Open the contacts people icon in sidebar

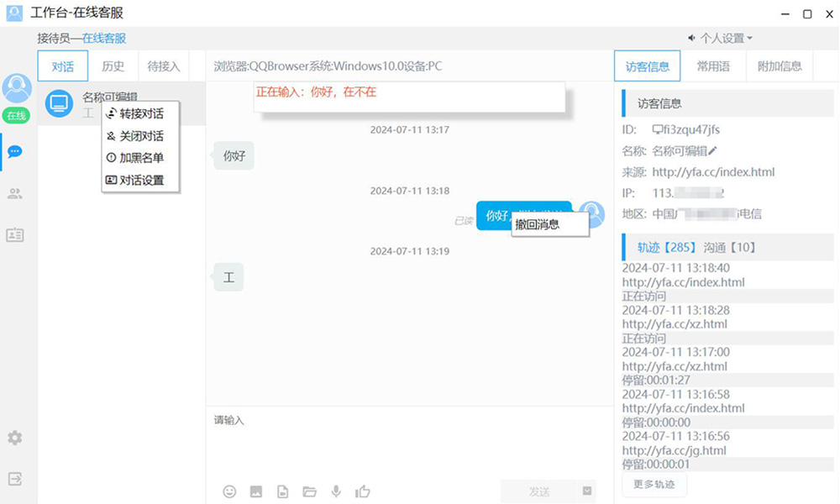tap(15, 194)
